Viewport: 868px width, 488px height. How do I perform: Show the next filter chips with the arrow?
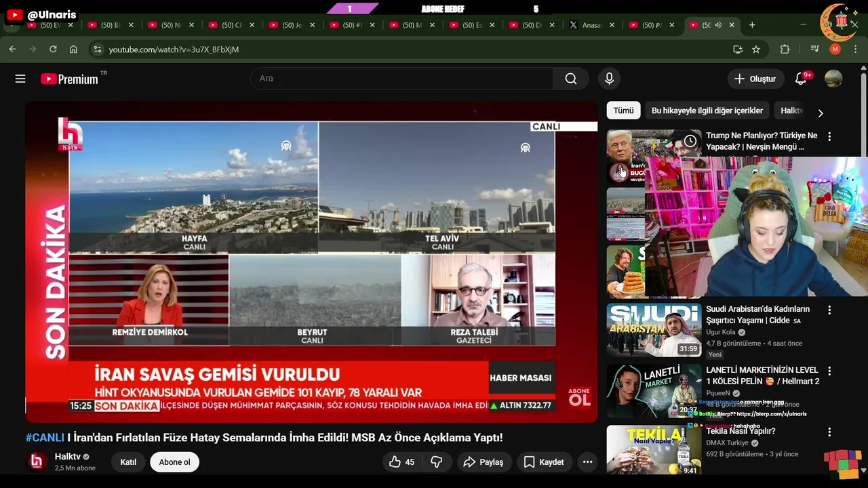click(821, 113)
